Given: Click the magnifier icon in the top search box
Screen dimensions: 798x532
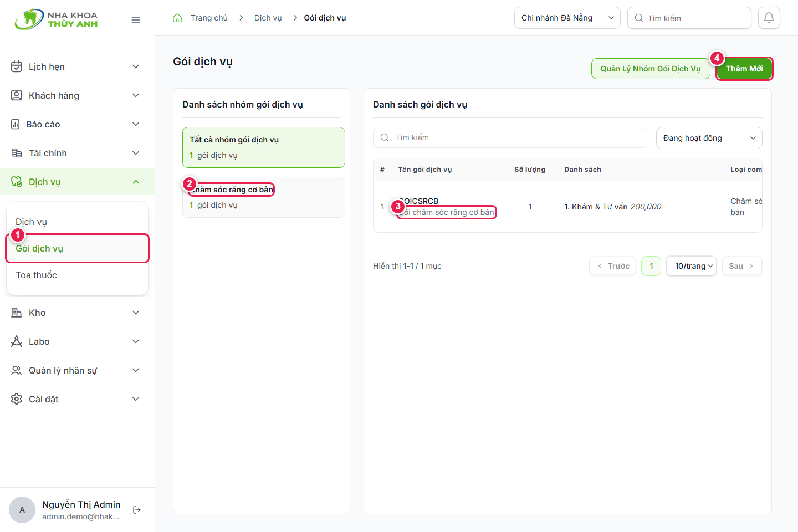Looking at the screenshot, I should [639, 18].
